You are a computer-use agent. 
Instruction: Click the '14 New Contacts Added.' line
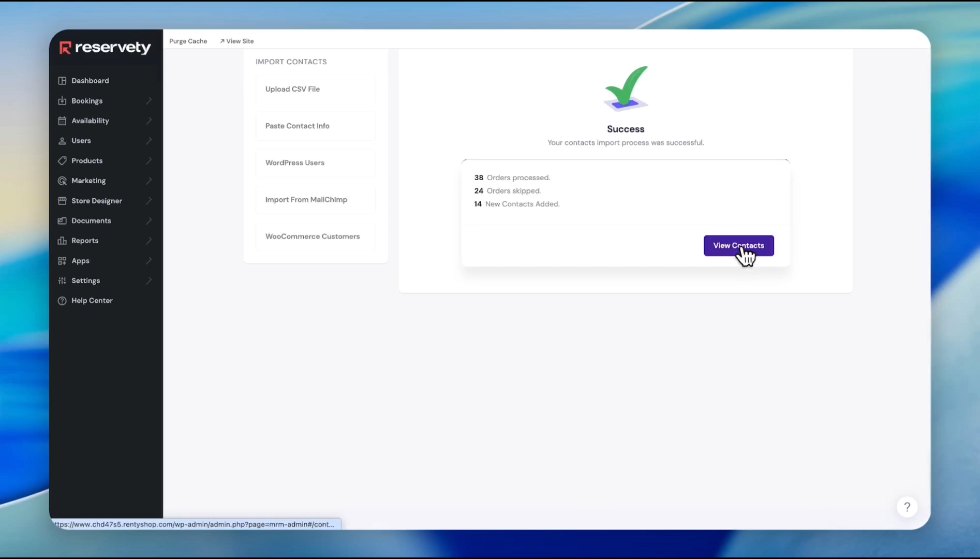516,204
